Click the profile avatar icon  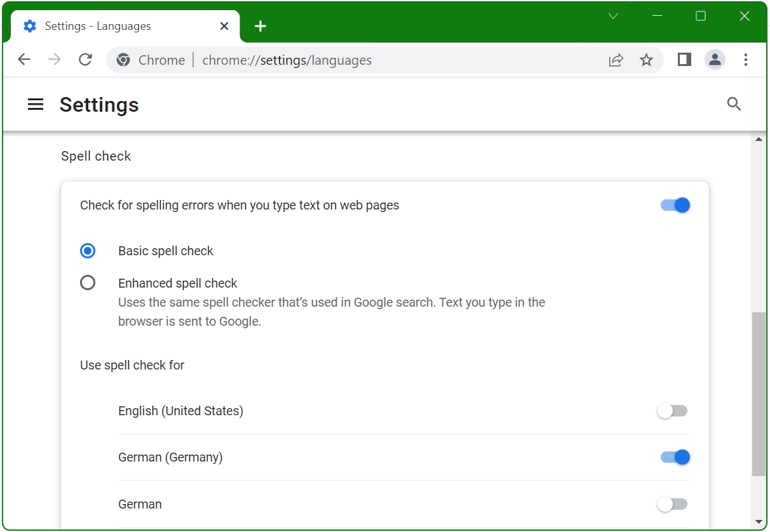[715, 60]
